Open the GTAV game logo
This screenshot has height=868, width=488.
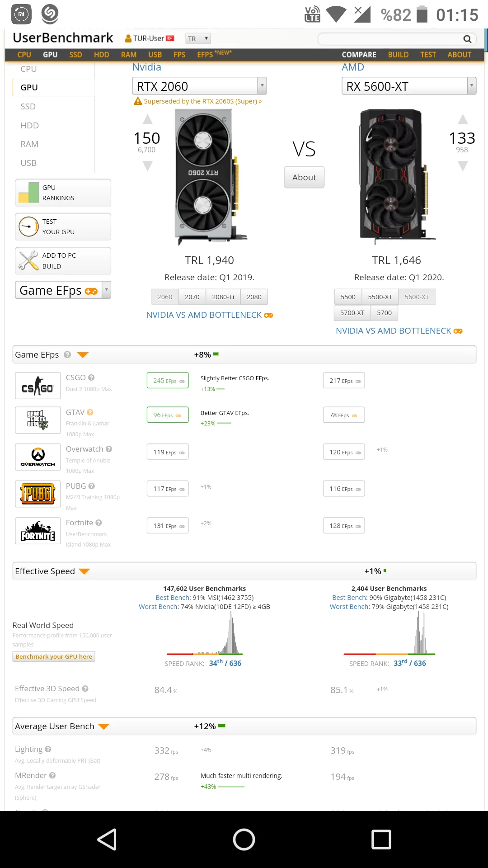coord(38,420)
